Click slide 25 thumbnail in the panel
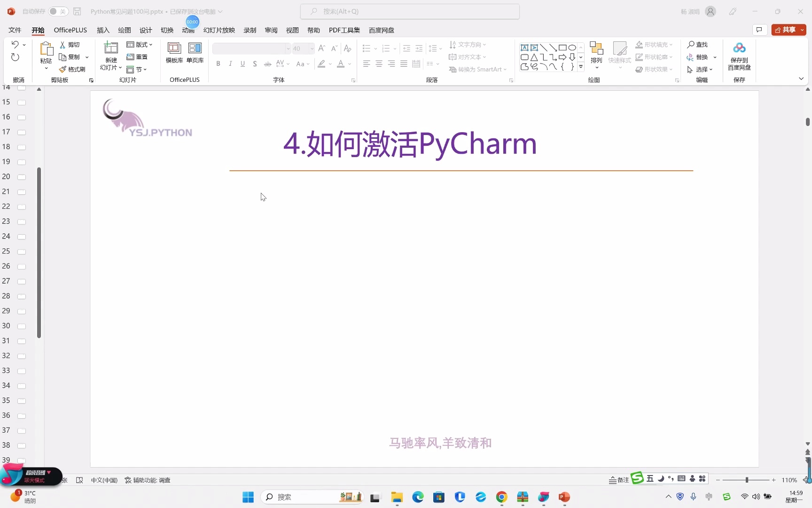The width and height of the screenshot is (812, 508). pyautogui.click(x=21, y=252)
